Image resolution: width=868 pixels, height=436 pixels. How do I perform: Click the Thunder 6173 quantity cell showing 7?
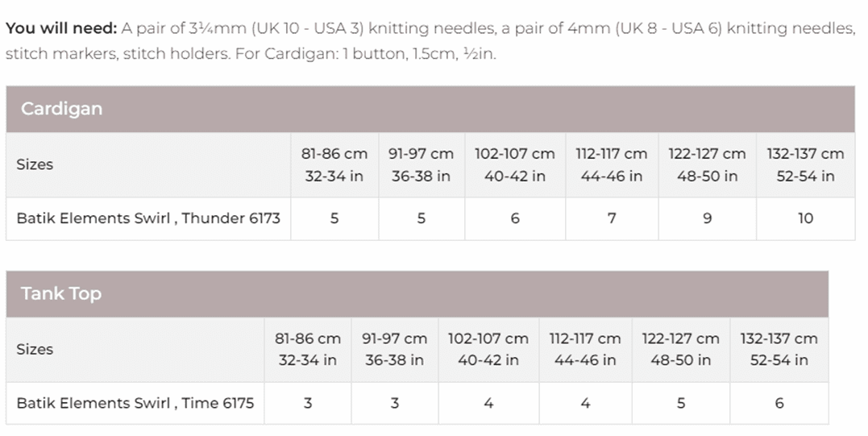click(612, 218)
